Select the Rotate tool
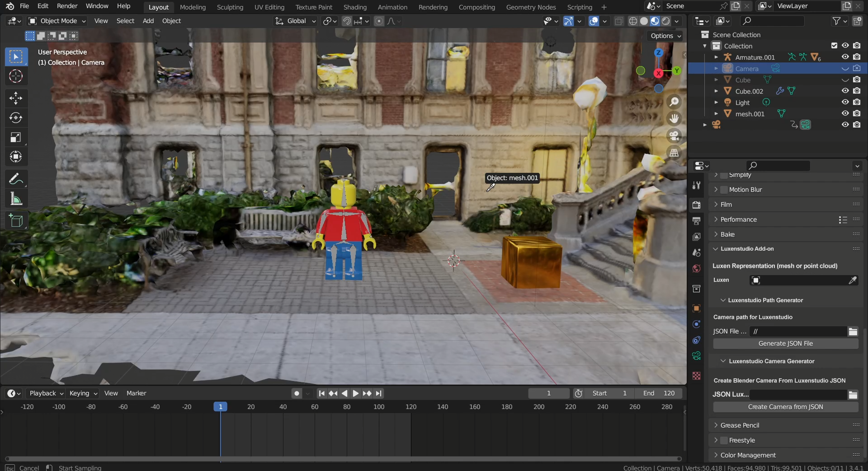 pyautogui.click(x=16, y=118)
